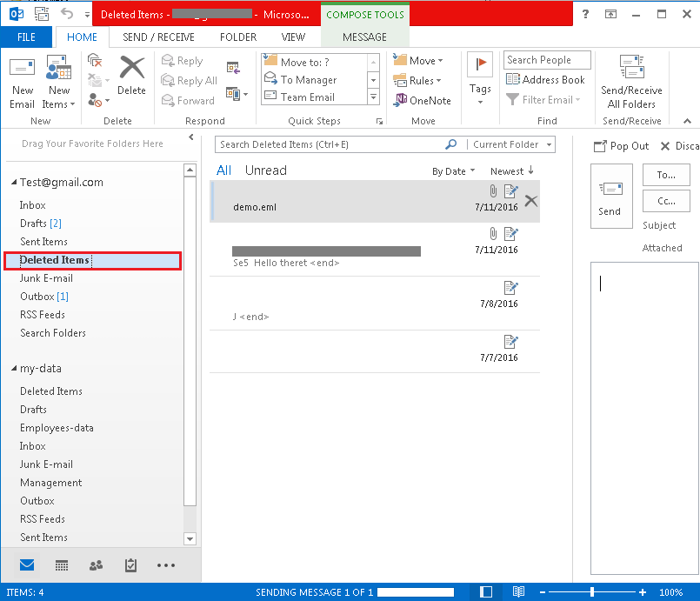Collapse the ribbon with the arrow
Viewport: 700px width, 601px height.
[687, 121]
